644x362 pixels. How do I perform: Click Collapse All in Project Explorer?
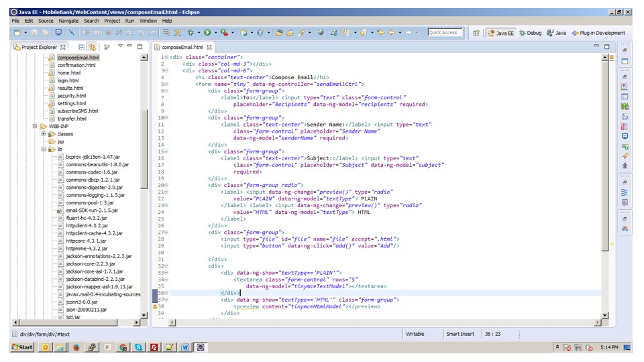(81, 47)
